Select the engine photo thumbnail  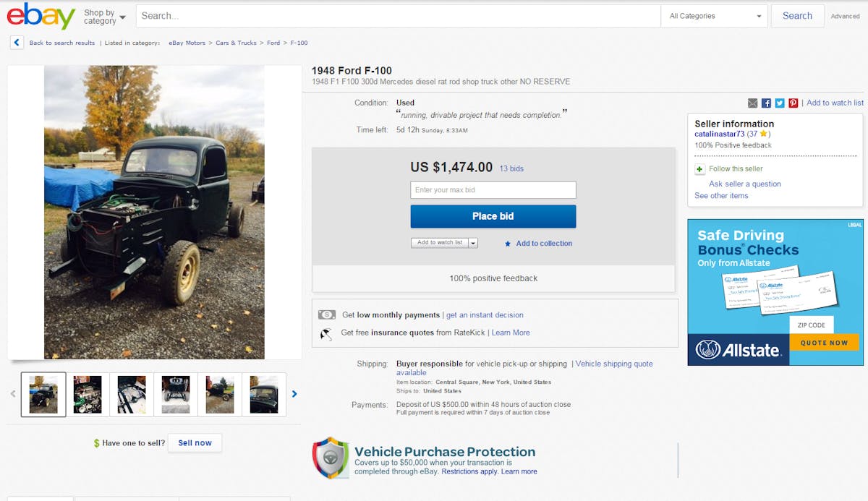pyautogui.click(x=88, y=394)
